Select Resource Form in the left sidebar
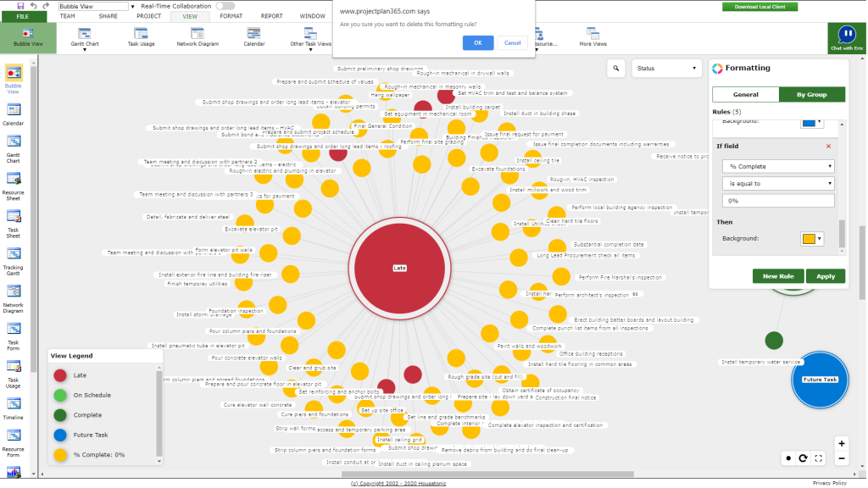Image resolution: width=868 pixels, height=488 pixels. (x=14, y=443)
